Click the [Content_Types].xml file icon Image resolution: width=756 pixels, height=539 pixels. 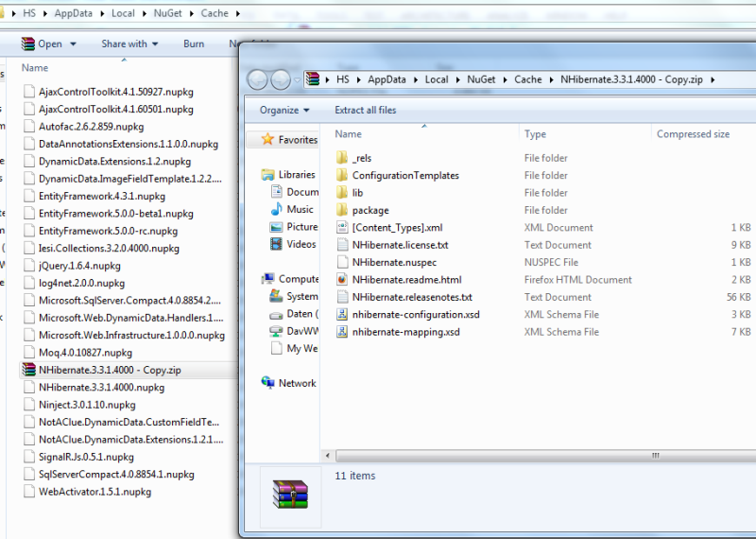342,227
